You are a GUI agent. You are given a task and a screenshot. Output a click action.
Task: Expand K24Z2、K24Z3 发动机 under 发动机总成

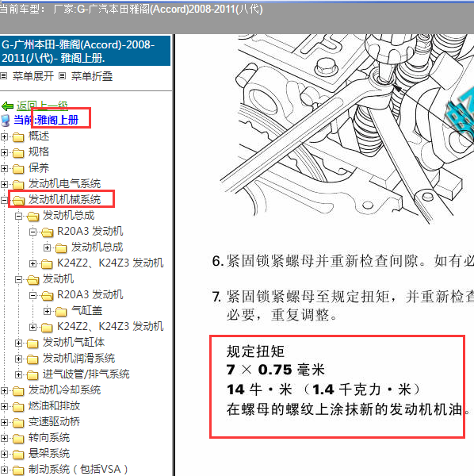pyautogui.click(x=32, y=263)
